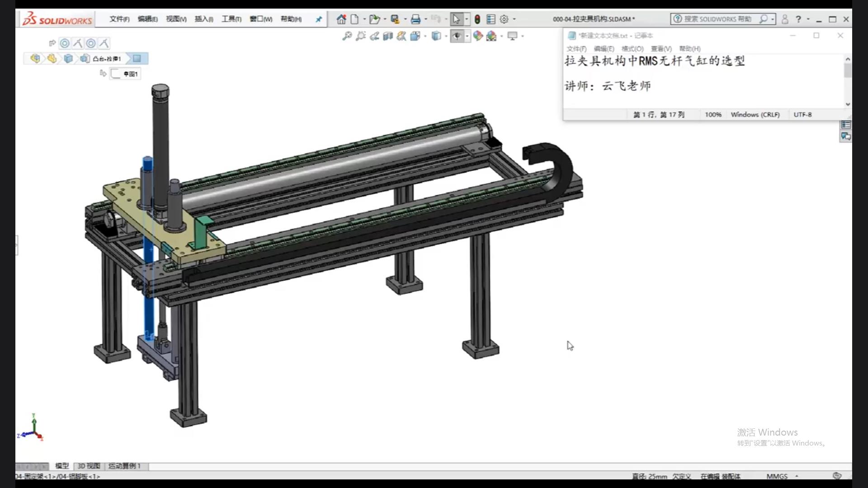Viewport: 868px width, 488px height.
Task: Expand the Hide/Show Items dropdown arrow
Action: 467,36
